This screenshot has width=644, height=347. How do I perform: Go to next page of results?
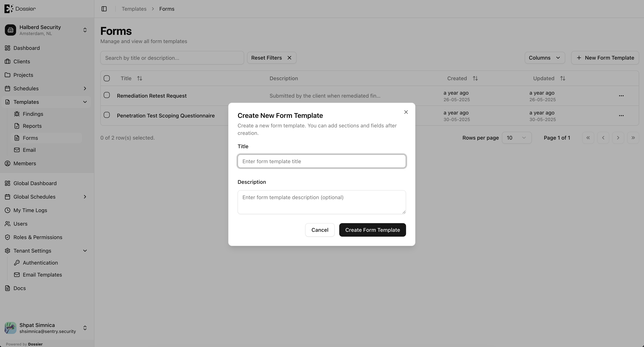(x=618, y=138)
